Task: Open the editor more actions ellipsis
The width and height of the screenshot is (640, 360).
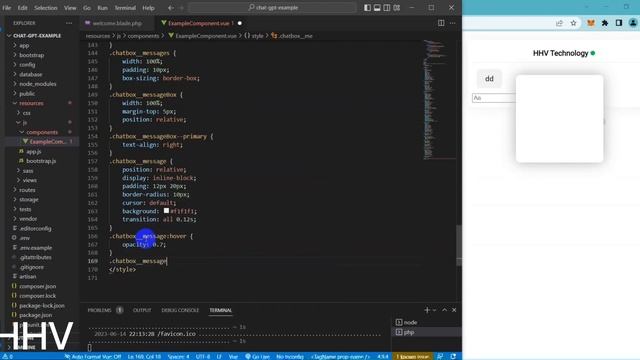Action: [x=453, y=23]
